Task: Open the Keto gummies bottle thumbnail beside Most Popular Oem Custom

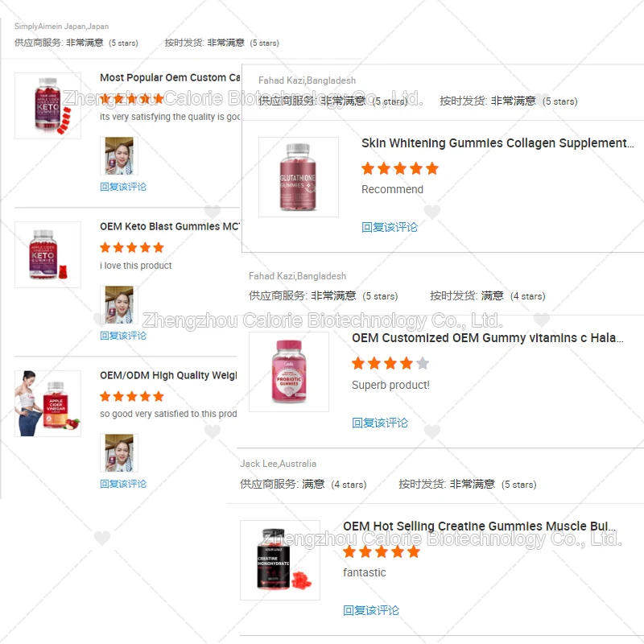Action: pos(47,106)
